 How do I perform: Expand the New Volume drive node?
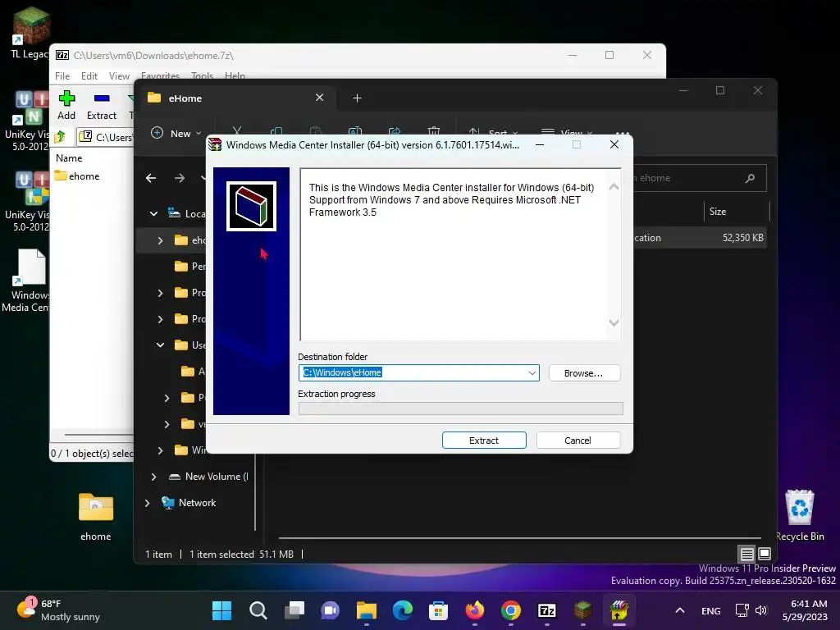(153, 477)
